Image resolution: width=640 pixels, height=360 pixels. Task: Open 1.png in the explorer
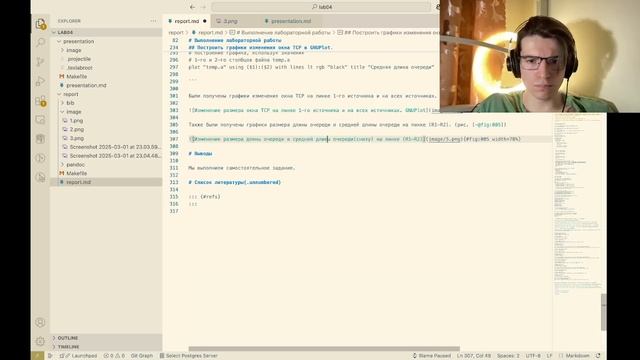[76, 121]
